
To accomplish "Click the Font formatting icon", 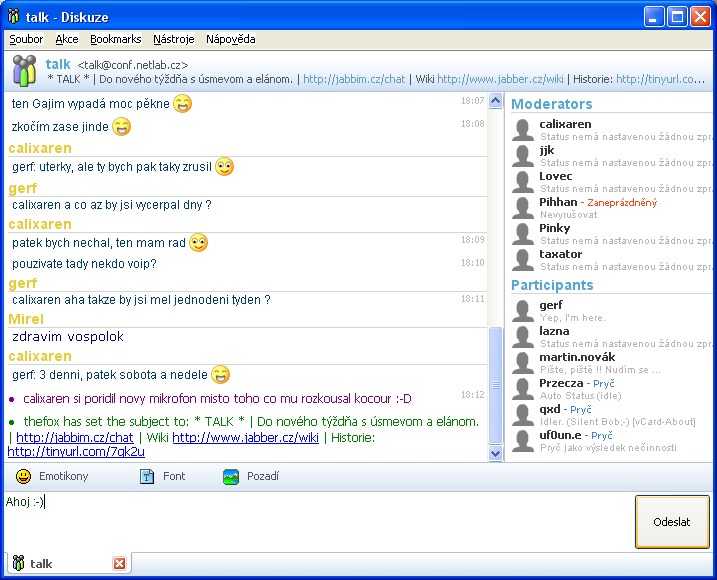I will (x=147, y=477).
